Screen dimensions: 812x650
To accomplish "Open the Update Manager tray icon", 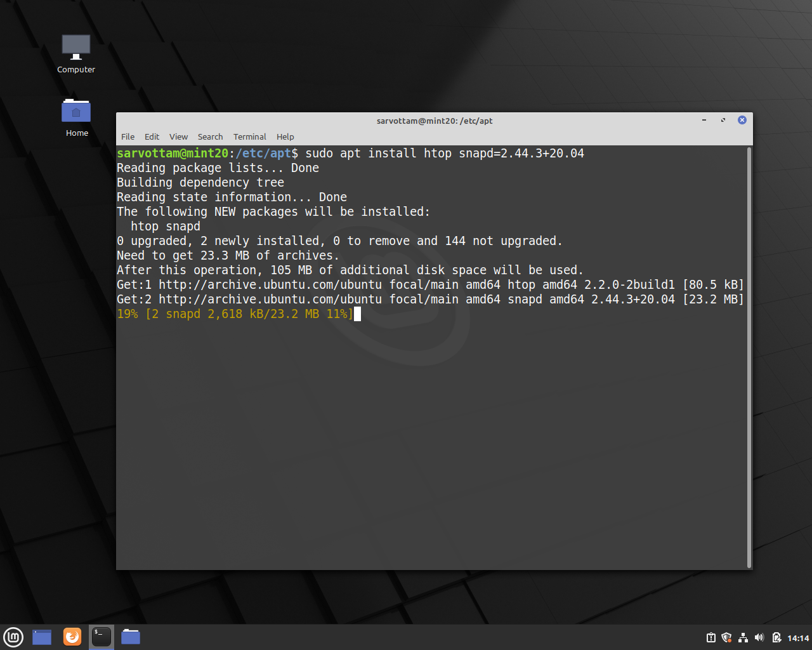I will 711,637.
